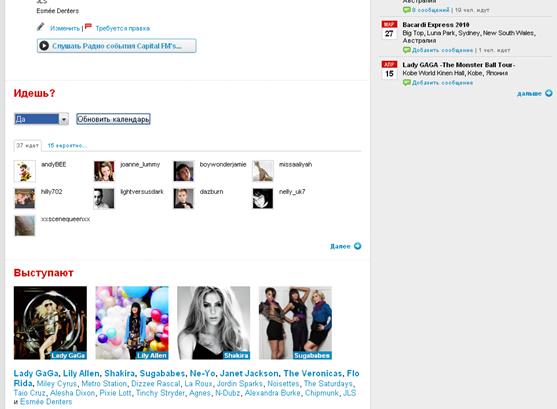Open the Требуется правка link
Image resolution: width=557 pixels, height=409 pixels.
click(x=123, y=28)
